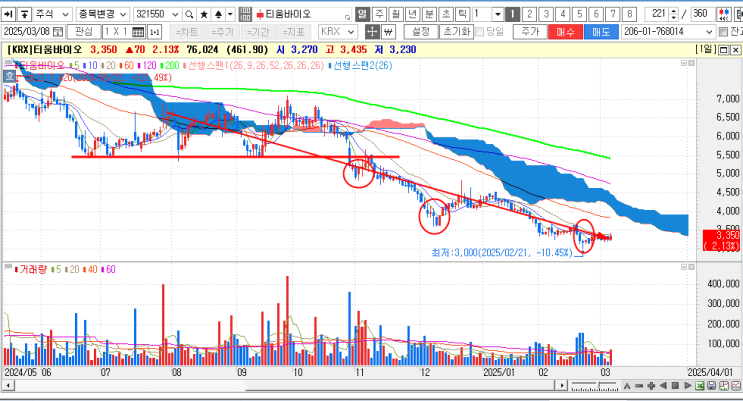Open the interval value 1 dropdown

pos(498,14)
